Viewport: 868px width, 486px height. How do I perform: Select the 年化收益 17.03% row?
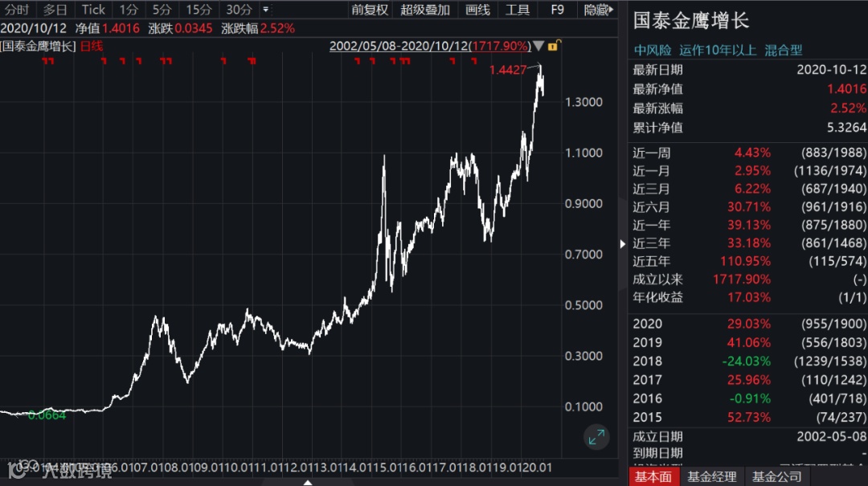point(749,298)
